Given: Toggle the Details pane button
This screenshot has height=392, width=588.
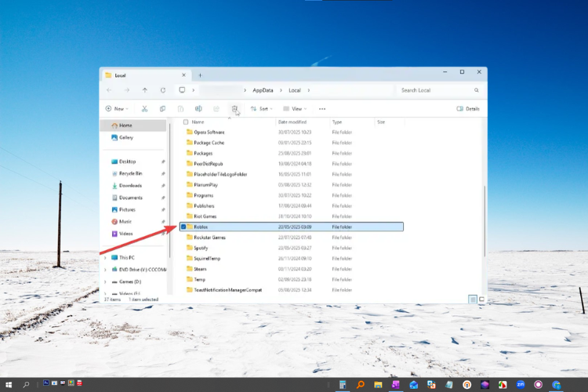Looking at the screenshot, I should point(468,109).
